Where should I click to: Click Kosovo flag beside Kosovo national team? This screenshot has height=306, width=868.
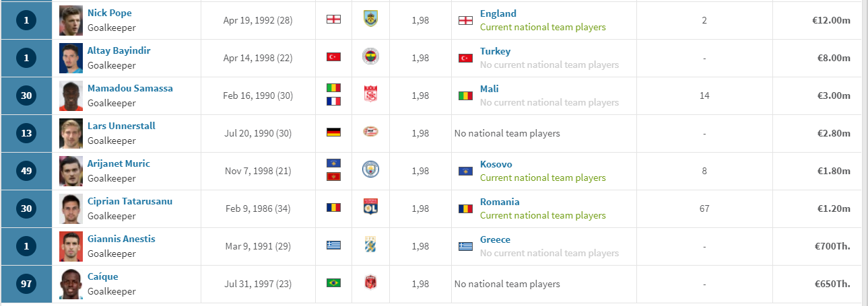[x=465, y=171]
